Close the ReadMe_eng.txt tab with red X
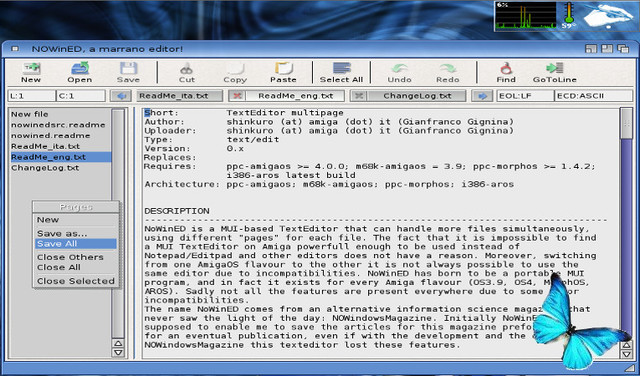Image resolution: width=640 pixels, height=376 pixels. (238, 96)
